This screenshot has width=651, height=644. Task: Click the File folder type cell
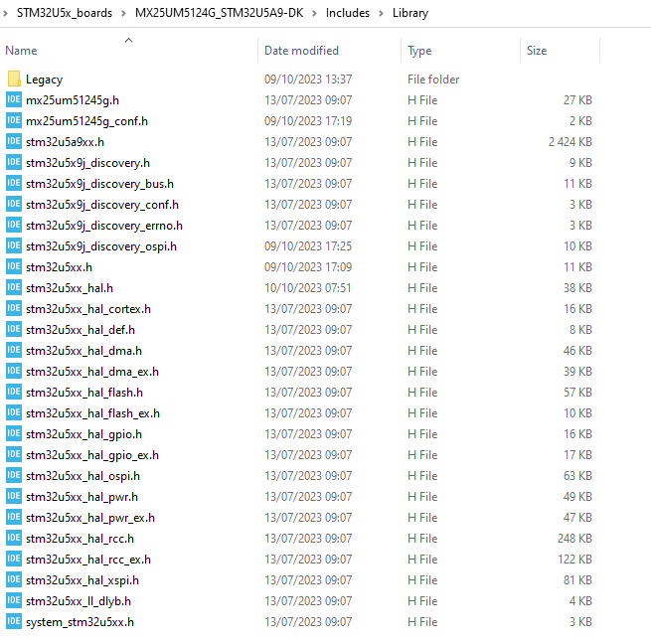[433, 80]
